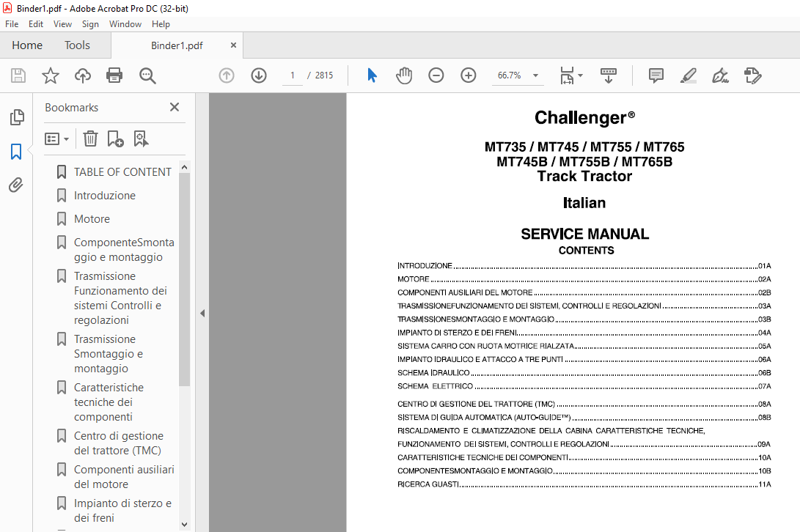The width and height of the screenshot is (800, 532).
Task: Open zoom level dropdown arrow
Action: pyautogui.click(x=536, y=75)
